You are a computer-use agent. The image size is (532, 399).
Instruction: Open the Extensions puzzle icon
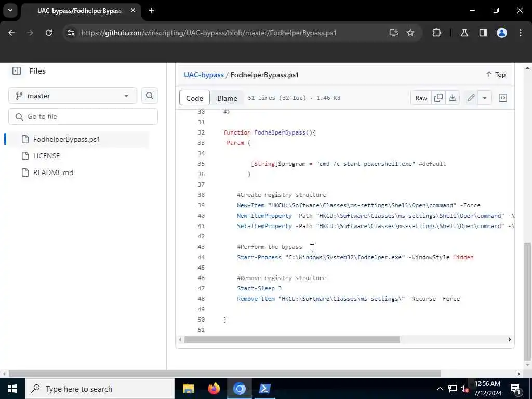[x=436, y=33]
